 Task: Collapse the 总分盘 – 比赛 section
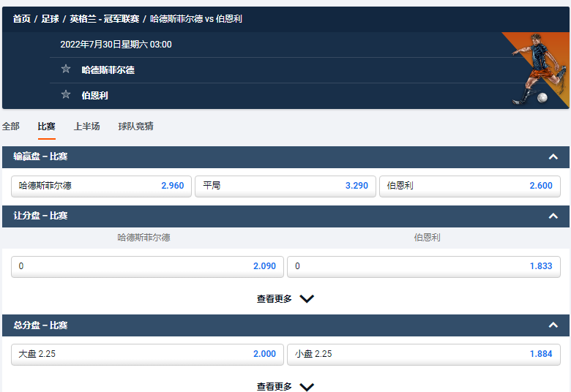(x=553, y=325)
